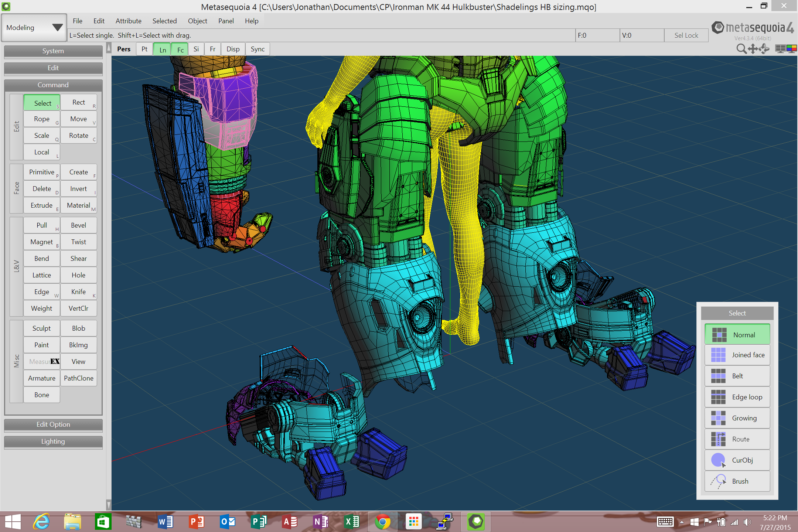
Task: Choose the Growing selection mode
Action: click(x=737, y=418)
